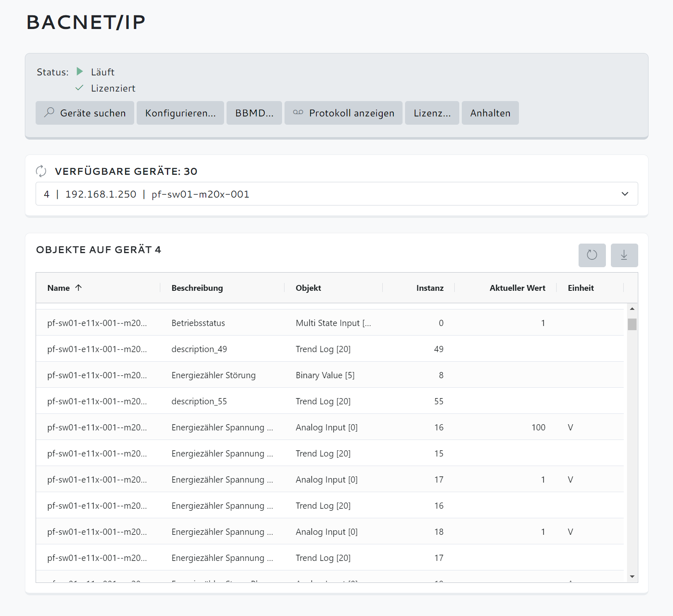Sort table by the Beschreibung column
This screenshot has height=616, width=673.
click(197, 288)
